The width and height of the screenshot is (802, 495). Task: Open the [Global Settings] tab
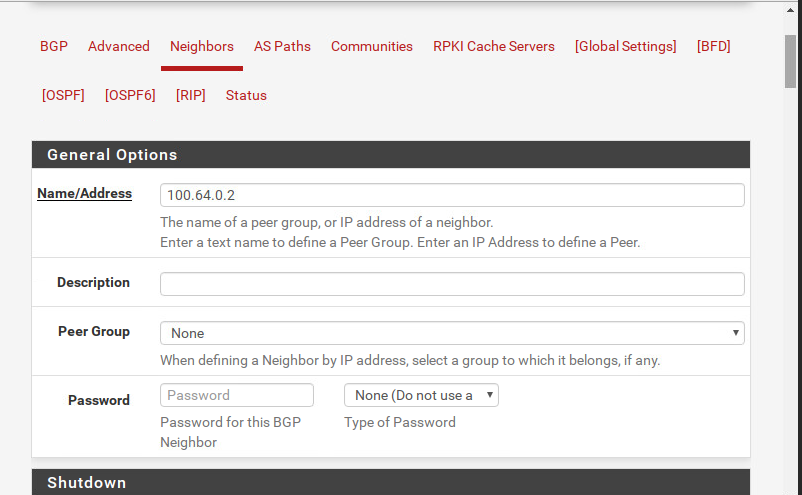(x=626, y=46)
